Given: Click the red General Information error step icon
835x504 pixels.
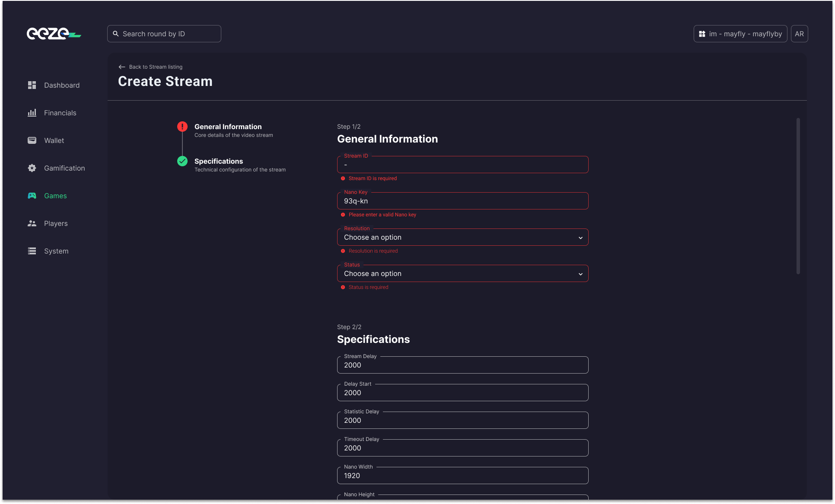Looking at the screenshot, I should [182, 127].
